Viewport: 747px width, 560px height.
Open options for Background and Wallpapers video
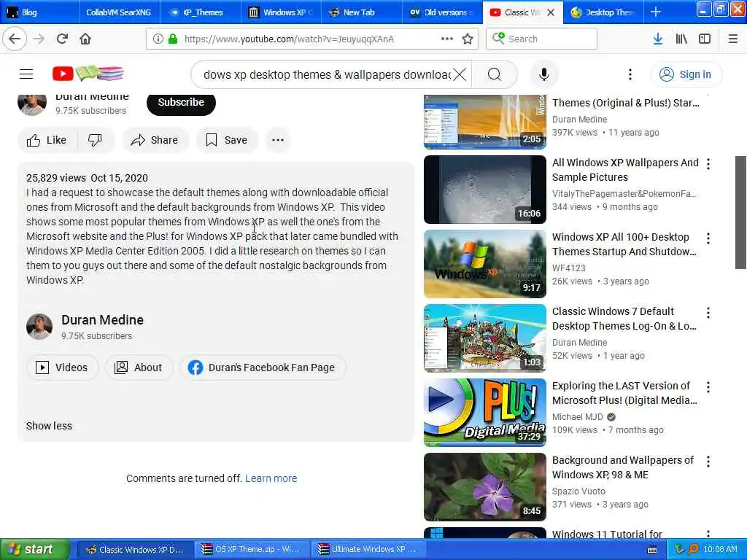[x=708, y=461]
